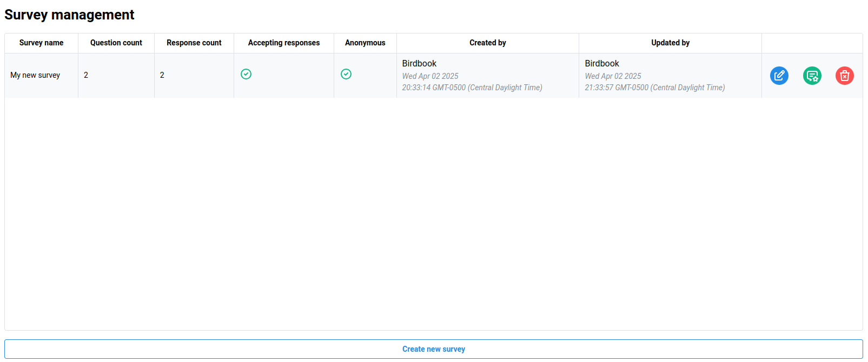Click the Anonymous column header
The height and width of the screenshot is (362, 868).
pos(365,43)
